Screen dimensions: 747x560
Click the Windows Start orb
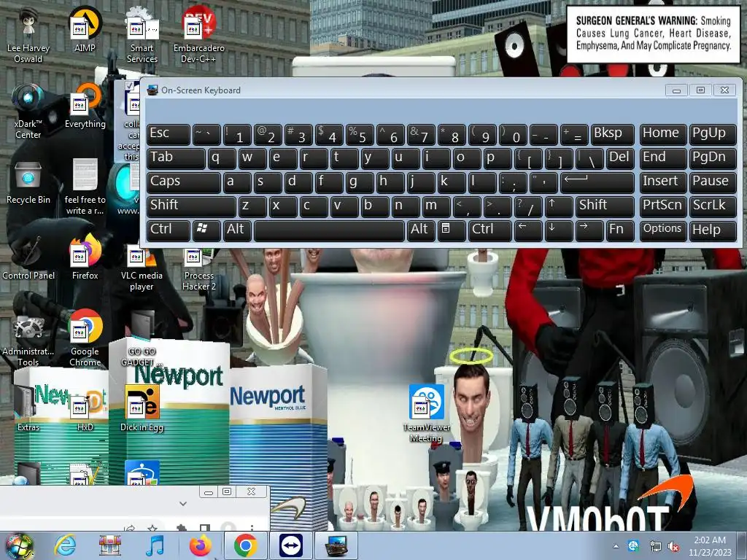coord(19,546)
